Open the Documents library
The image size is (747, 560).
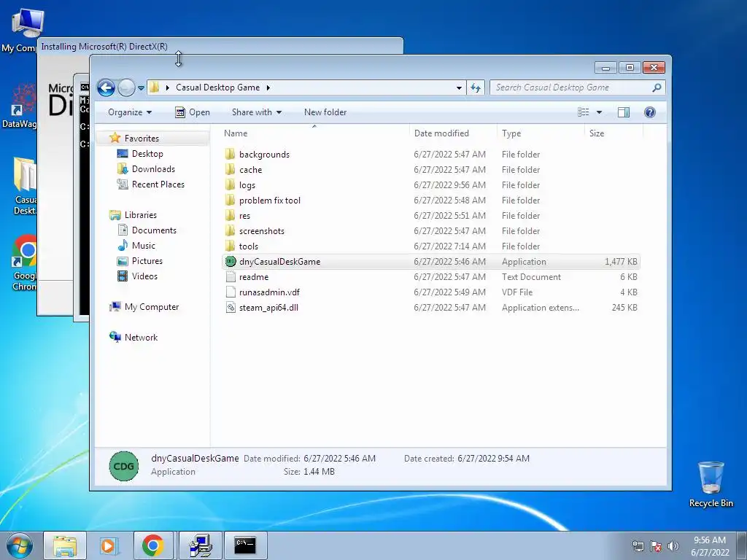[154, 230]
